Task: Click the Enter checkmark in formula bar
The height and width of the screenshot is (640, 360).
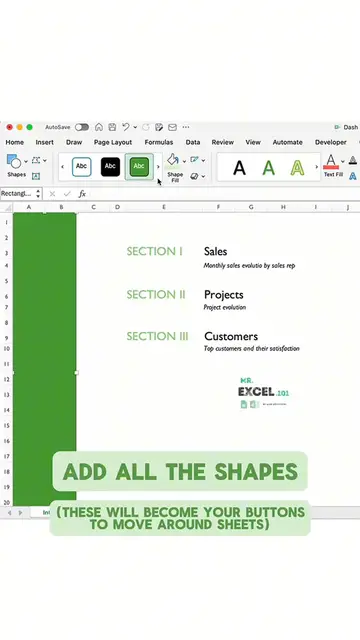Action: 67,194
